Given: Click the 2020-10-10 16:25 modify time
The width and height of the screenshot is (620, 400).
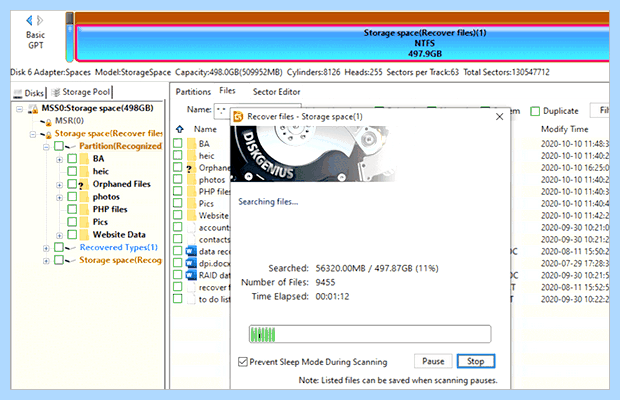Looking at the screenshot, I should (x=575, y=168).
